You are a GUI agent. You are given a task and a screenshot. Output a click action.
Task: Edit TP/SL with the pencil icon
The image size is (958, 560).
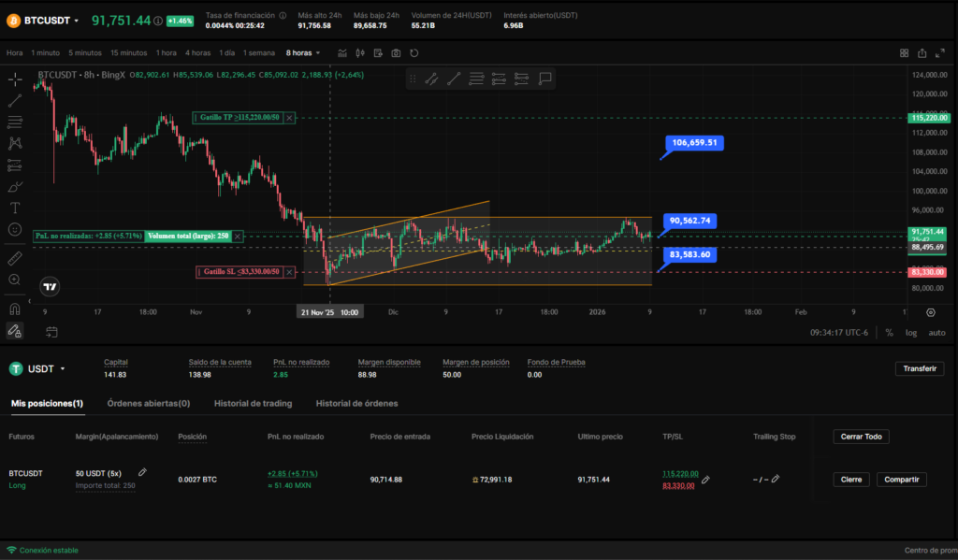[x=706, y=480]
